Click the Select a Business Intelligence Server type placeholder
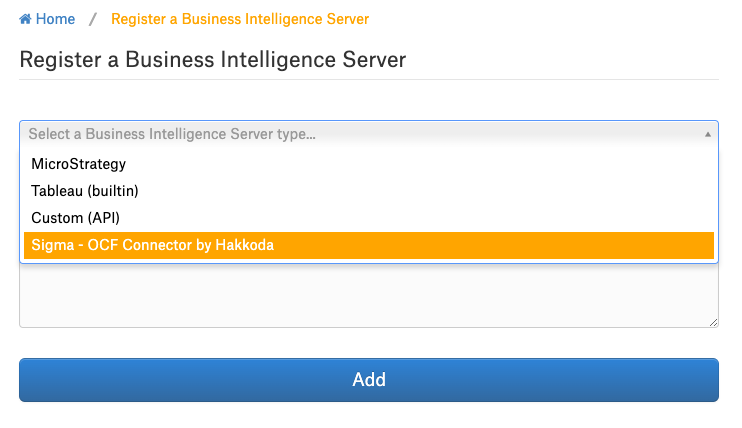Viewport: 742px width, 428px height. pyautogui.click(x=172, y=134)
